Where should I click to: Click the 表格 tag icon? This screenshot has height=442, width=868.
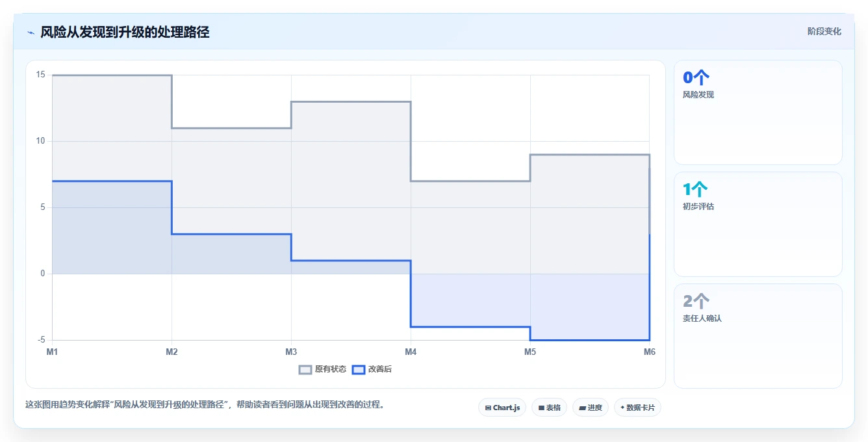coord(541,408)
